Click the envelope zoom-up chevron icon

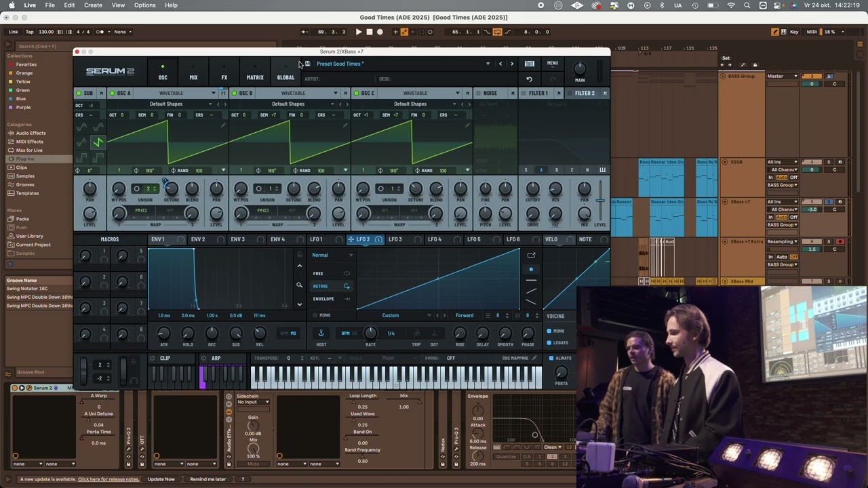(299, 266)
